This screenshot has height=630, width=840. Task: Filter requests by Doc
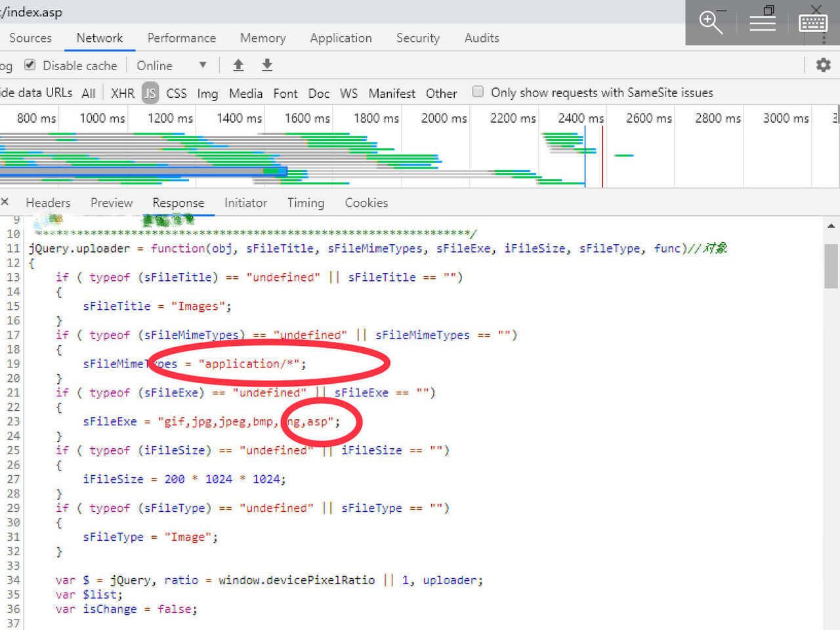[319, 93]
